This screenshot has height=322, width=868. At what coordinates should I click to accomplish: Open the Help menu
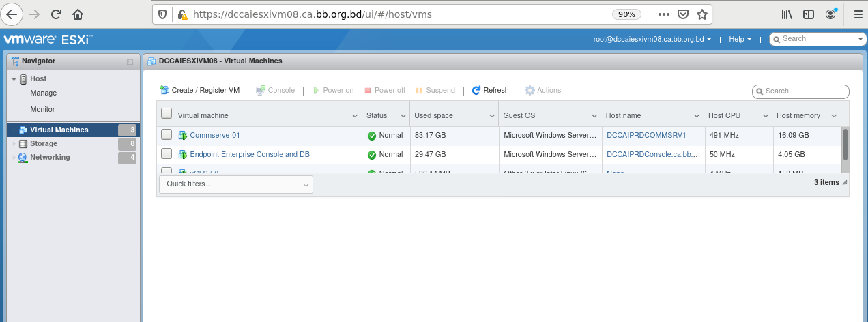pos(740,39)
